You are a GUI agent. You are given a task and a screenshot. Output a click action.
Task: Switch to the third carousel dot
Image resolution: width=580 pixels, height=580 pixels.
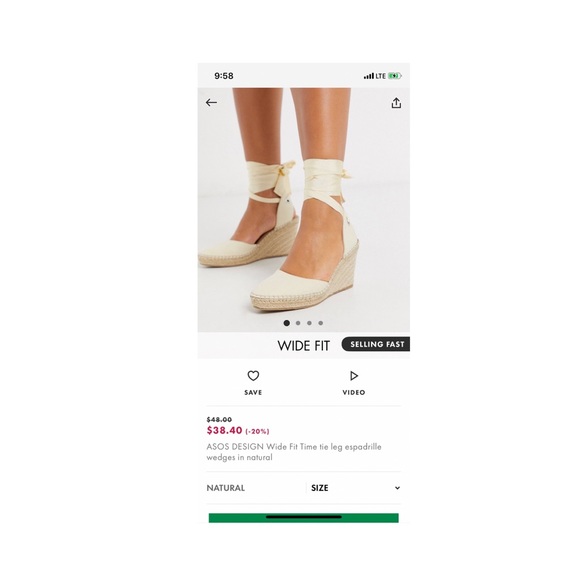309,323
